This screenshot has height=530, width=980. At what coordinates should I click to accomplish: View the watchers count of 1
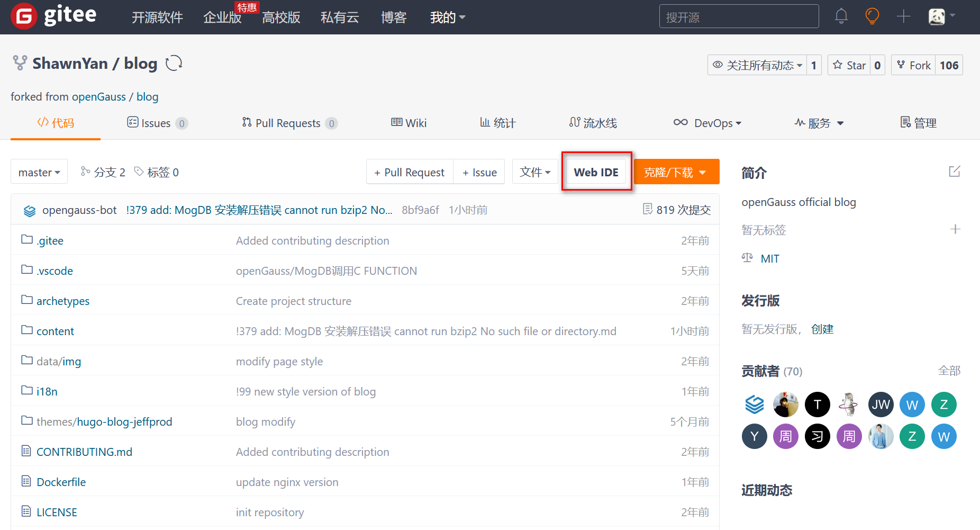click(814, 65)
